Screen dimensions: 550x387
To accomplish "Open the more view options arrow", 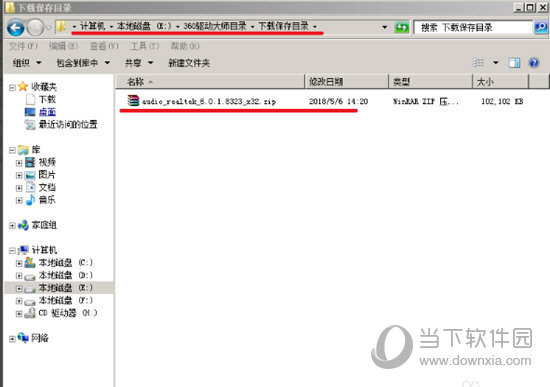I will [x=496, y=63].
